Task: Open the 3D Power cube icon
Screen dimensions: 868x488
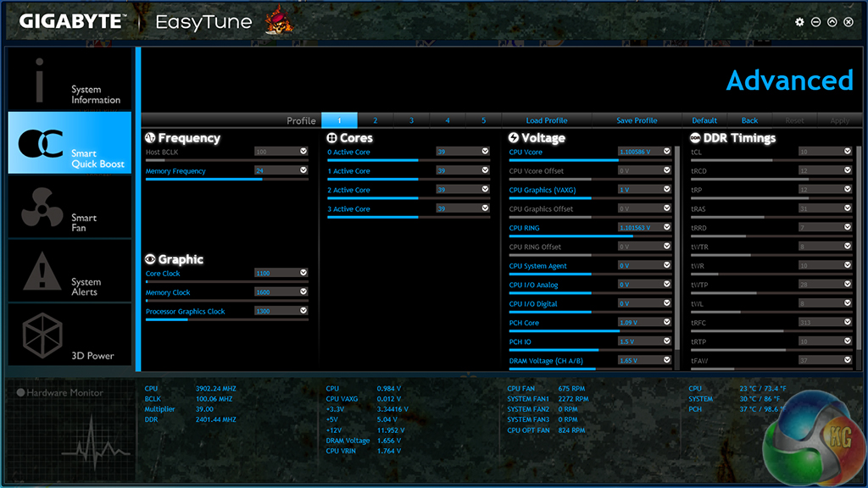Action: [42, 335]
